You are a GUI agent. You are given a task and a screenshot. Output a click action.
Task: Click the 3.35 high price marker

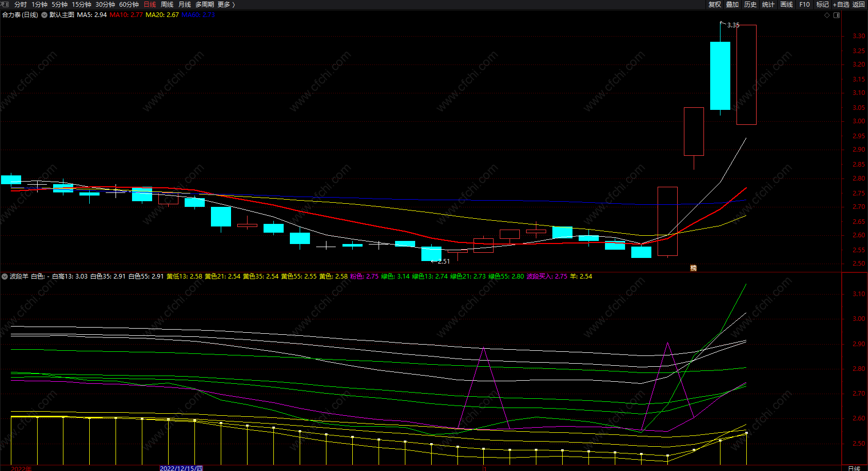click(x=733, y=25)
